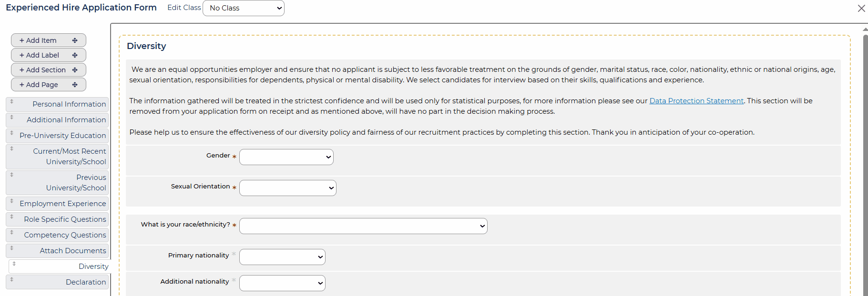868x296 pixels.
Task: Expand the Primary nationality dropdown
Action: [x=282, y=257]
